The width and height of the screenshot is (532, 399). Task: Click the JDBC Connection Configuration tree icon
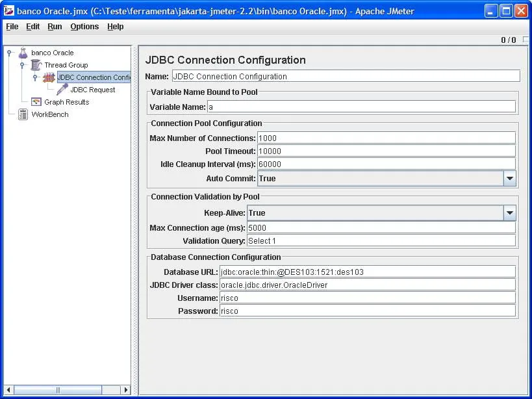click(49, 77)
